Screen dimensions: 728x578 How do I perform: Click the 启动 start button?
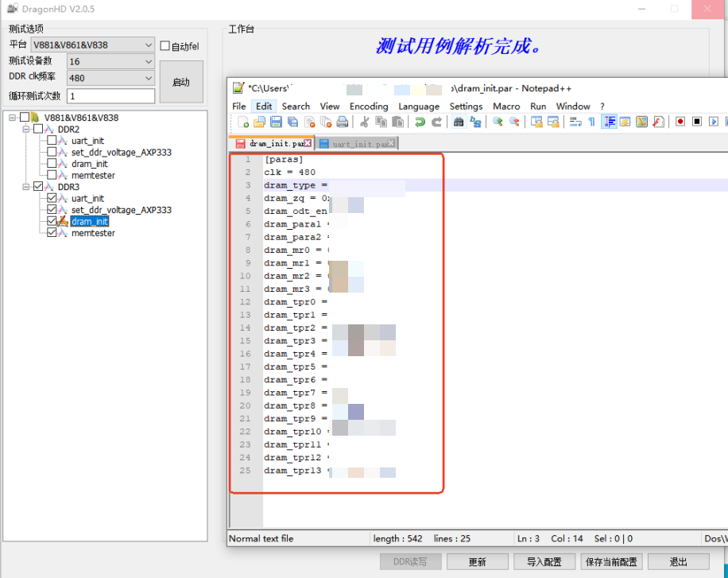click(x=181, y=82)
